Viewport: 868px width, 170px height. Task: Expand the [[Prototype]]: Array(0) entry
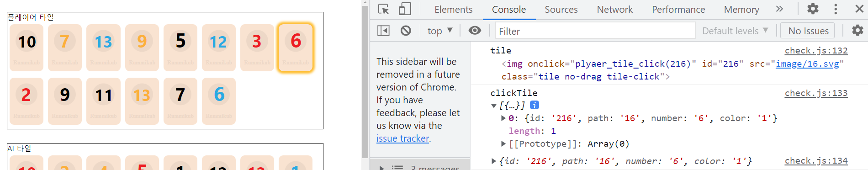503,144
